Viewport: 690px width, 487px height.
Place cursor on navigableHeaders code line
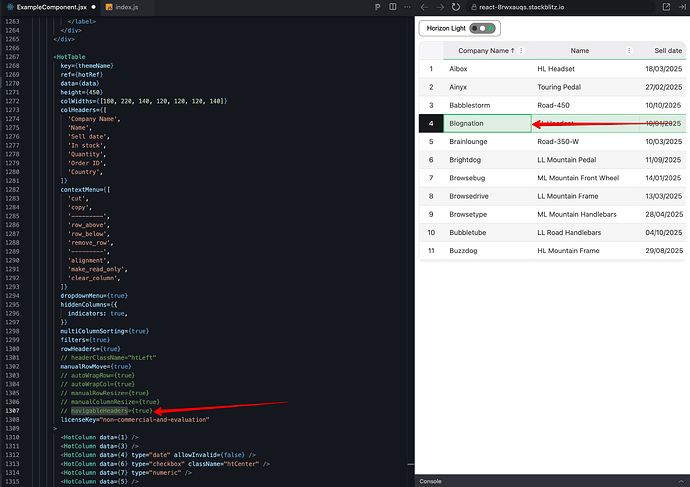coord(106,411)
